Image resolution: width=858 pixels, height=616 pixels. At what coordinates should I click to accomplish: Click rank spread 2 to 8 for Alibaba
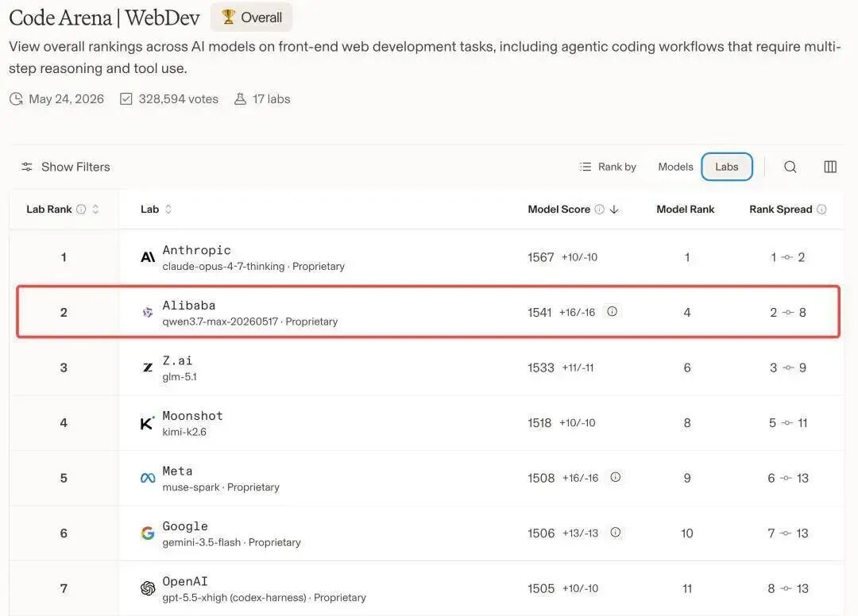(x=788, y=312)
